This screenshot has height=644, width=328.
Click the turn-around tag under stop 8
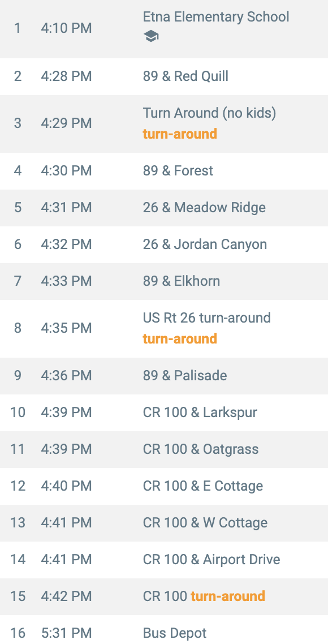[180, 339]
